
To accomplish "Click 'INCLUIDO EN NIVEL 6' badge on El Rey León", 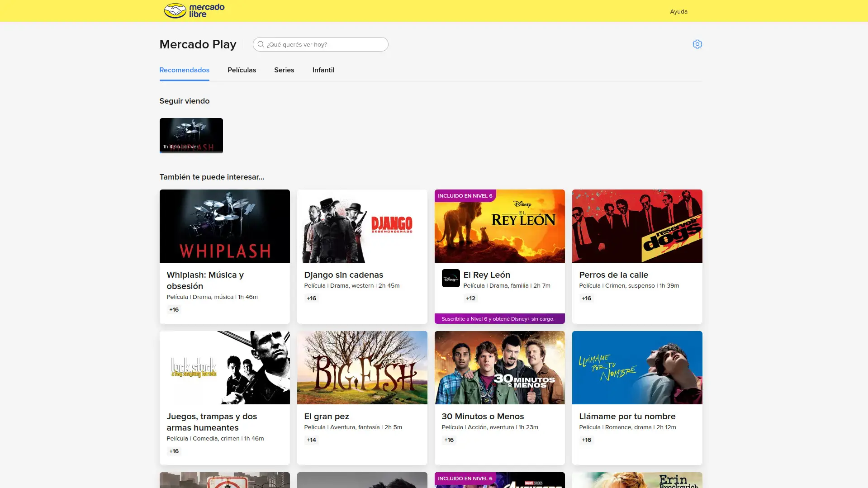I will [465, 196].
